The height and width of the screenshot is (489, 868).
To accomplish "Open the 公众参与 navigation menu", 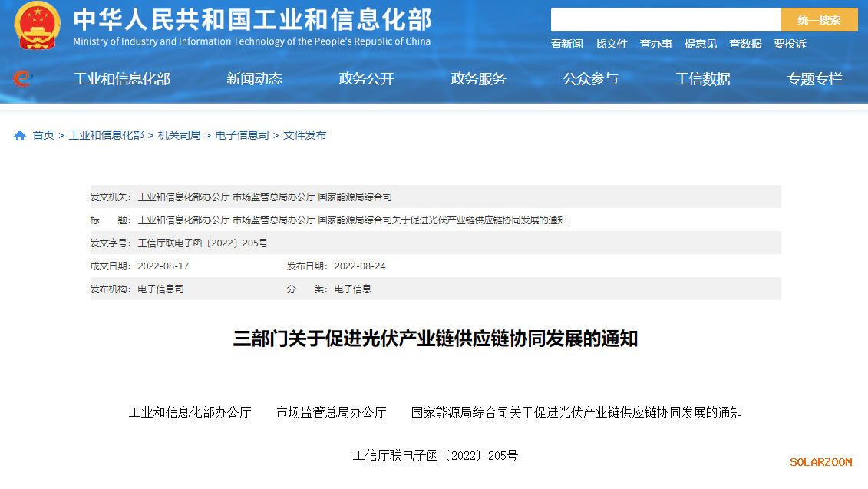I will point(590,78).
